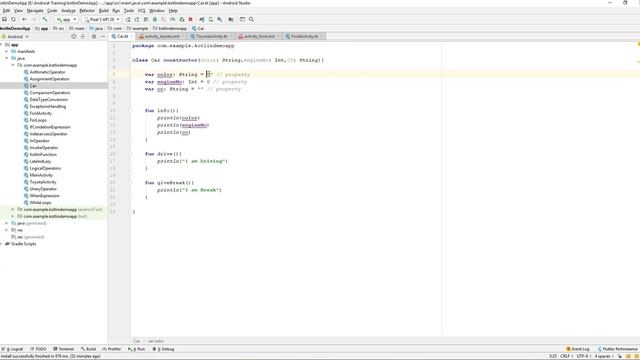
Task: Click the Collapse All icon in the Project panel
Action: tap(83, 36)
